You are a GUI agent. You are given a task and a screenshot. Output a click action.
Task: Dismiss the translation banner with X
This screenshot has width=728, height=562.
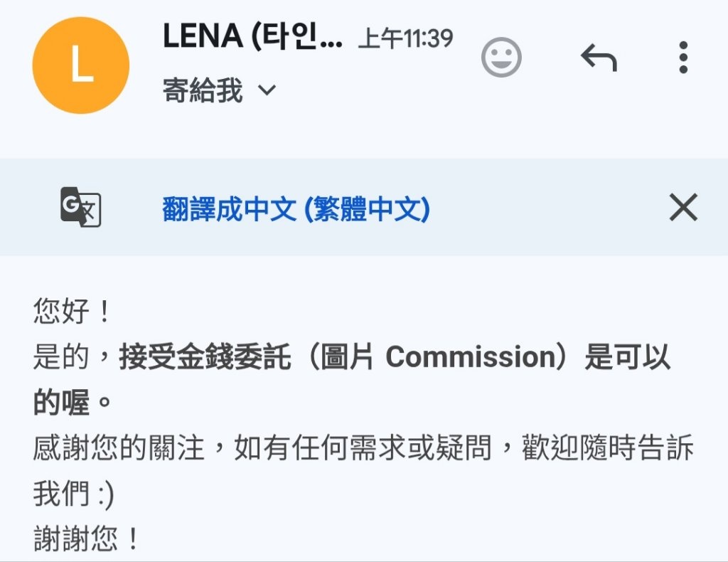click(683, 207)
